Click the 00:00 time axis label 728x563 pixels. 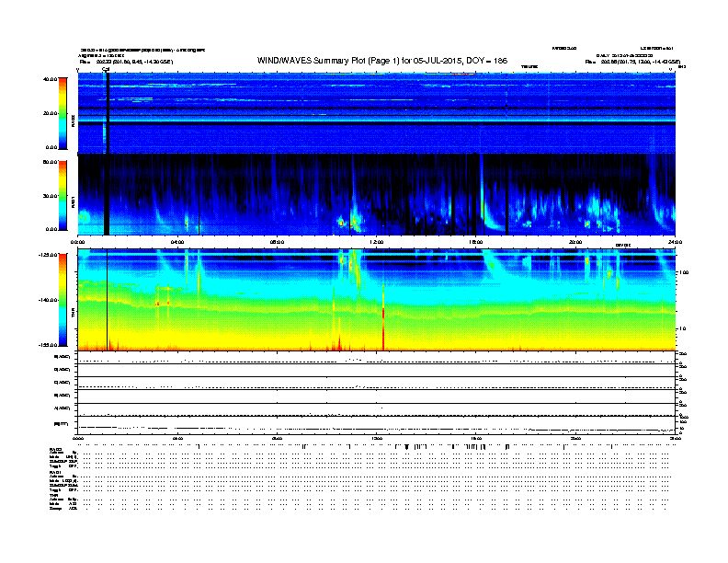tap(78, 241)
